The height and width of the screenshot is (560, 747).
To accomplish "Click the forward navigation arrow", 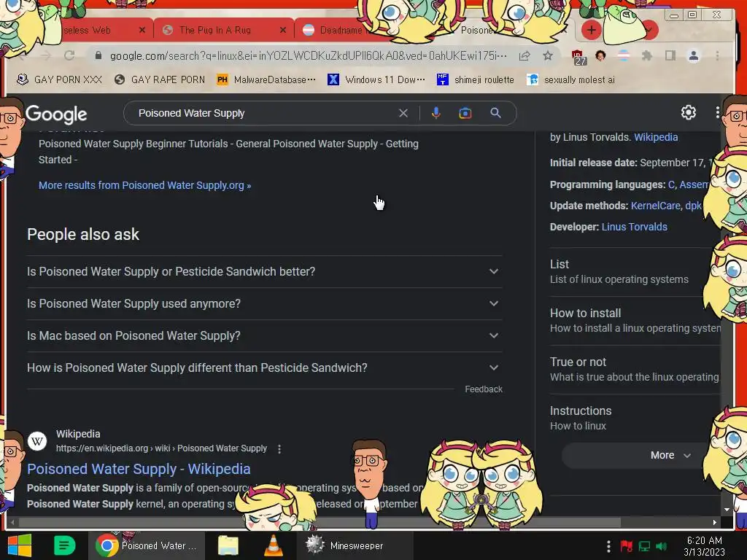I will coord(46,55).
